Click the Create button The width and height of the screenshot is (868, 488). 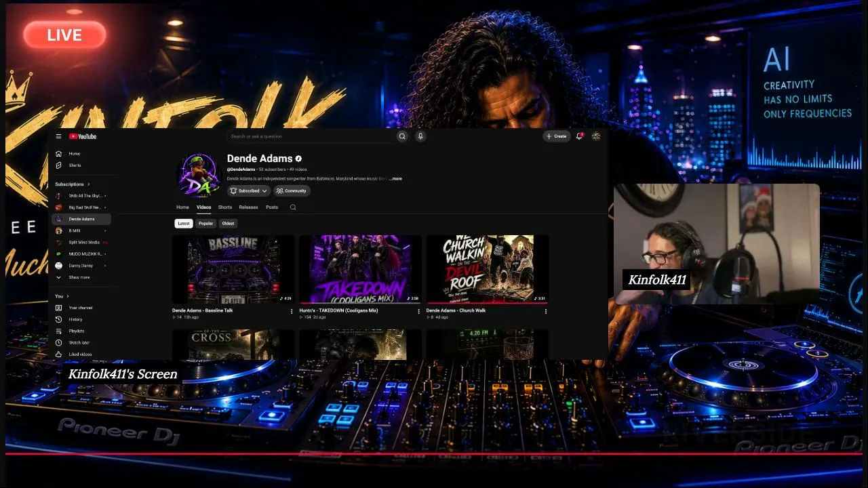click(x=557, y=136)
